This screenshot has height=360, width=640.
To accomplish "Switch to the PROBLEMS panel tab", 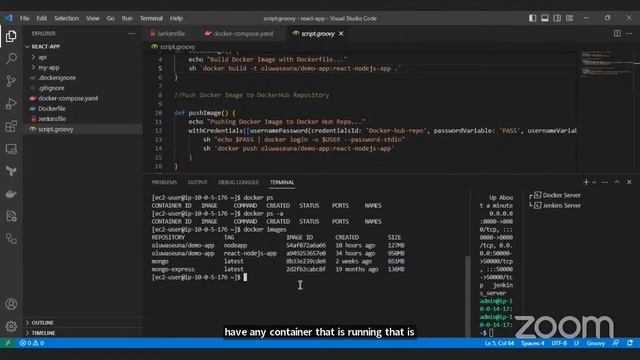I will coord(164,182).
